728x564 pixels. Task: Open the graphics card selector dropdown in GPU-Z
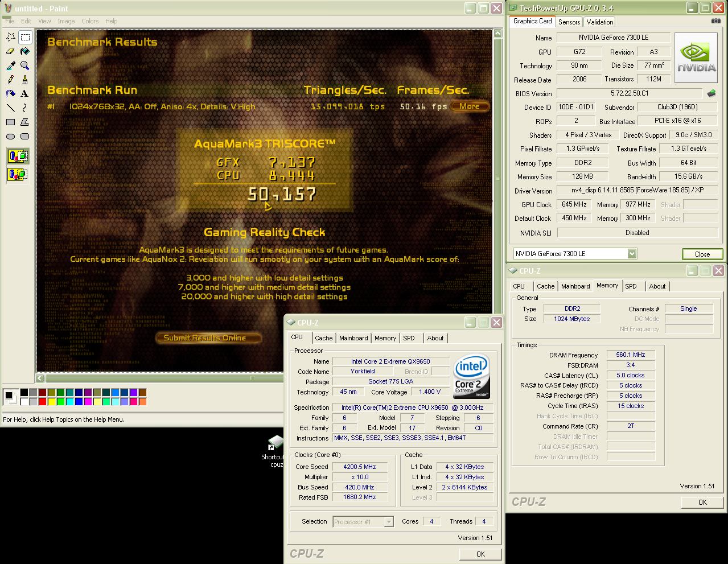632,253
